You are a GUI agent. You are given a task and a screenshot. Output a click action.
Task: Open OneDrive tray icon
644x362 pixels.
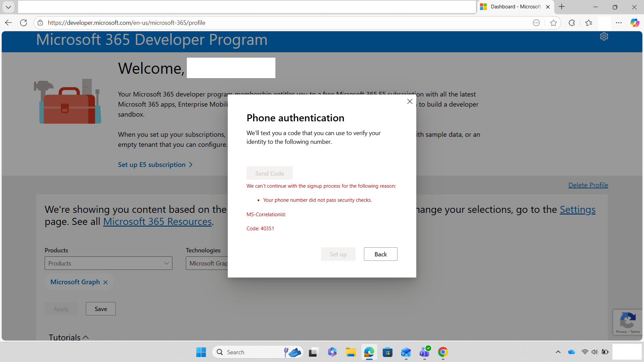coord(572,352)
